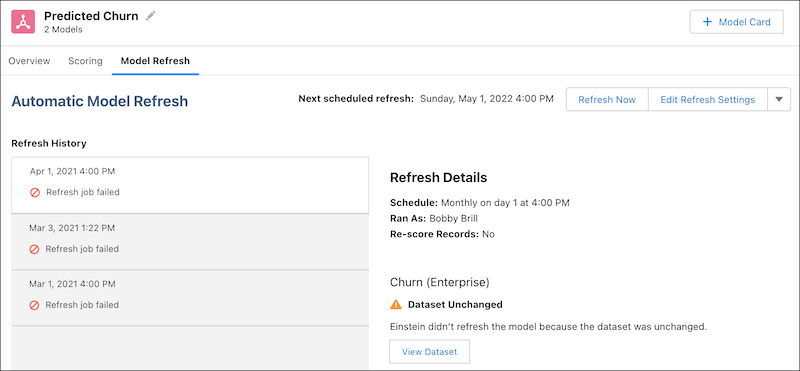Click the Predicted Churn title text
Screen dimensions: 800x371
91,16
